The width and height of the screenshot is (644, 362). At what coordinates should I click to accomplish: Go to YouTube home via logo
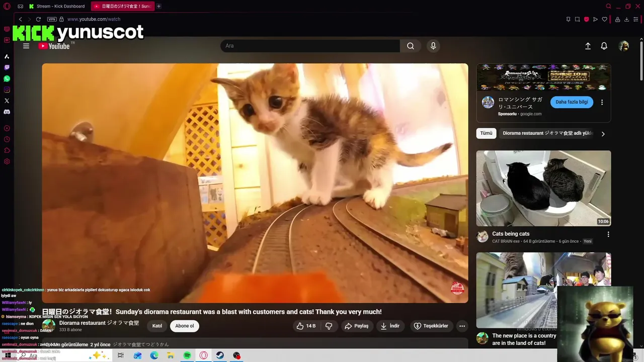[x=54, y=46]
